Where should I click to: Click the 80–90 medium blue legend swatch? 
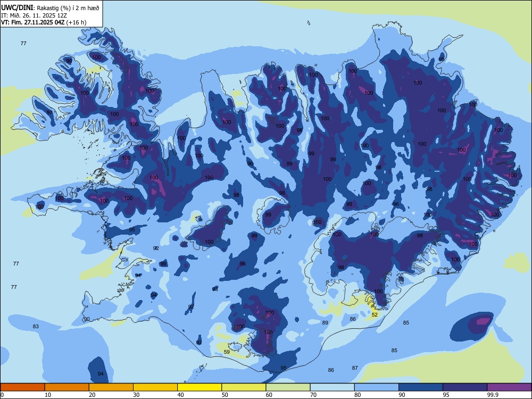tap(377, 387)
